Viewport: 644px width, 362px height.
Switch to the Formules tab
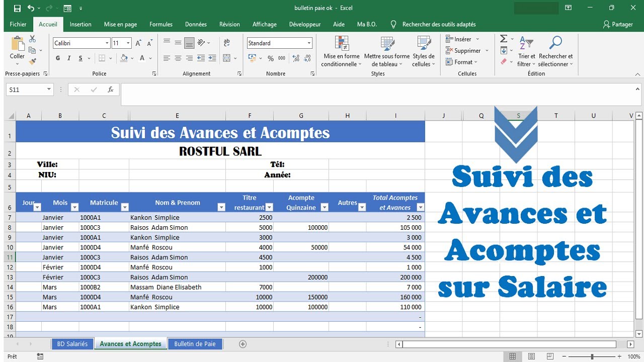coord(161,24)
